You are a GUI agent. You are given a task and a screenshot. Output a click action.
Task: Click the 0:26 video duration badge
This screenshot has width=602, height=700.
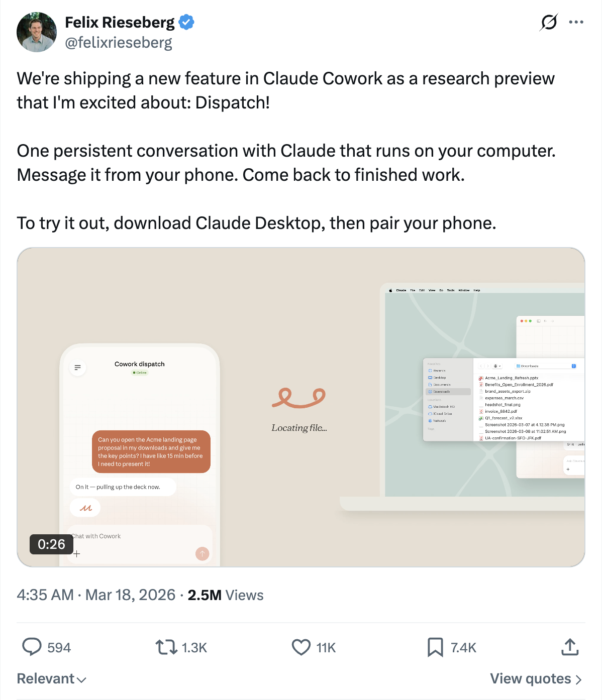(51, 544)
